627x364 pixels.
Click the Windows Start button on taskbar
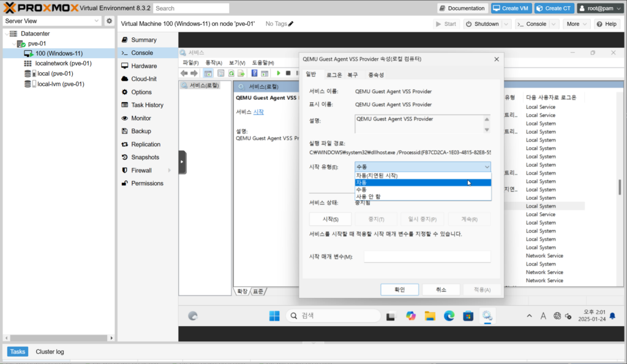click(274, 316)
